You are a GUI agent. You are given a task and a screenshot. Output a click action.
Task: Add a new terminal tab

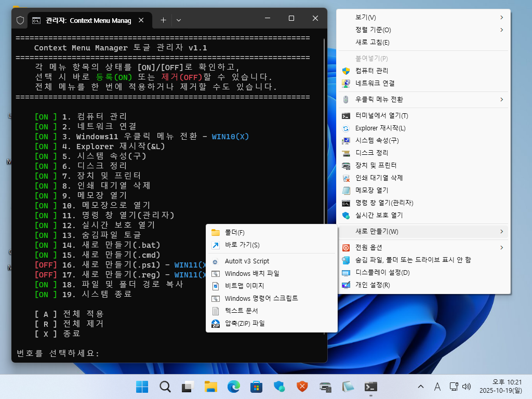pos(163,20)
